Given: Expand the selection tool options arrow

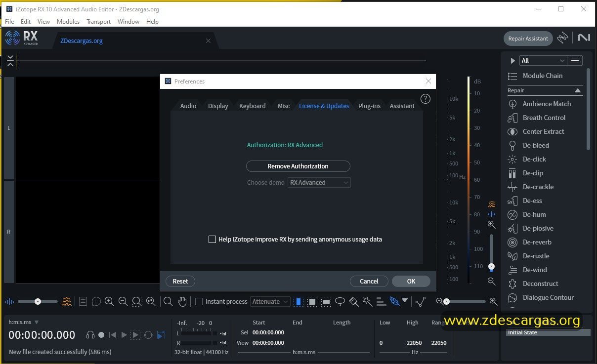Looking at the screenshot, I should point(405,300).
